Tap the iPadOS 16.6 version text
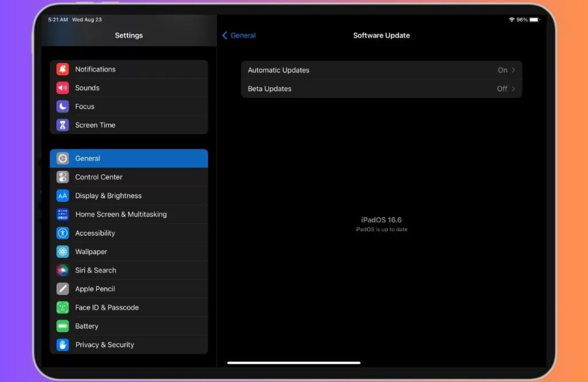588x382 pixels. click(x=381, y=220)
